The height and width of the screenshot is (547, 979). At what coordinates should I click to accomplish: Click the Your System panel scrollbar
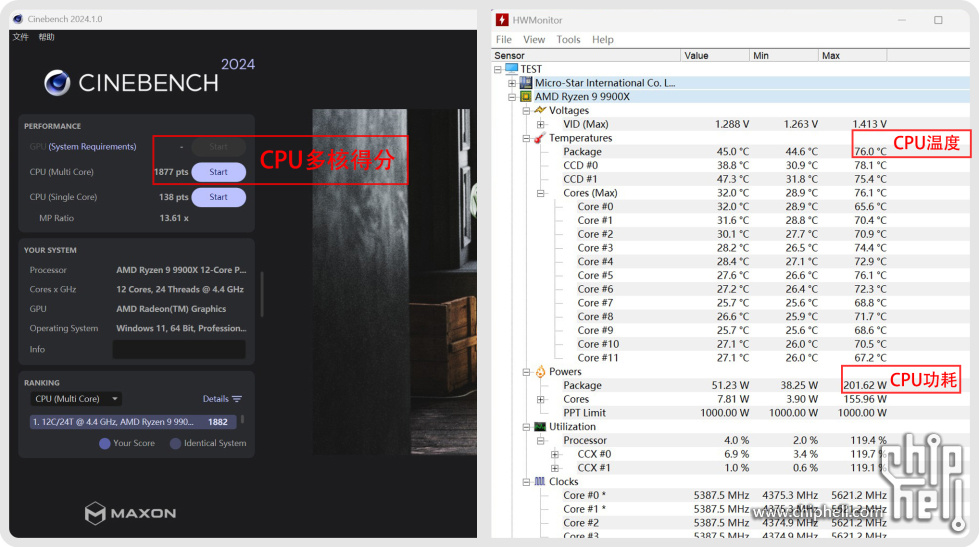point(262,293)
